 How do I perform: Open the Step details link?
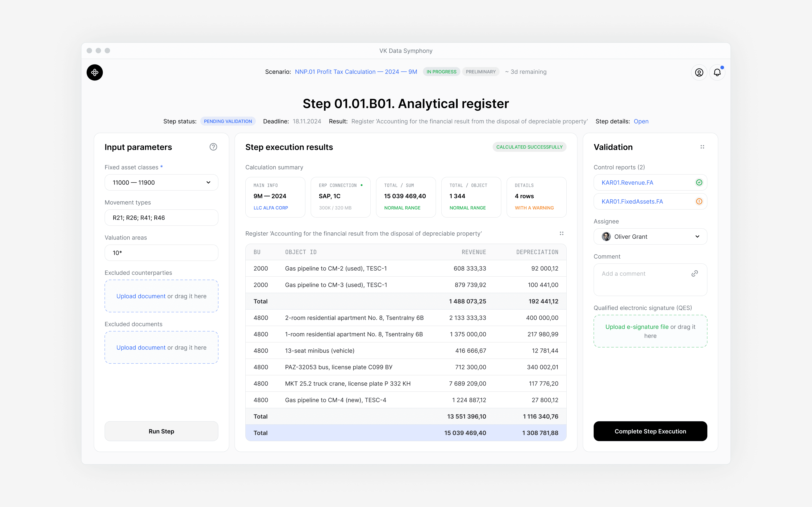641,121
